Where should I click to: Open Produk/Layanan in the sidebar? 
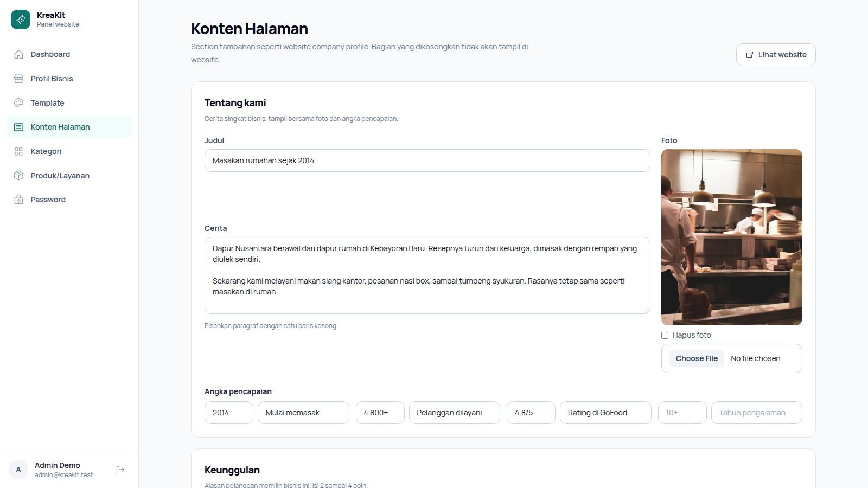click(69, 176)
